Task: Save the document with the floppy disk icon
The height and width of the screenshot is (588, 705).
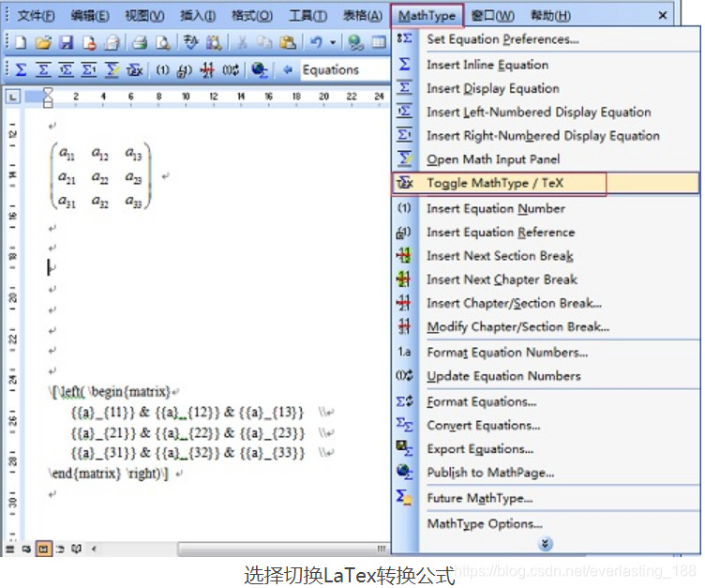Action: pyautogui.click(x=67, y=43)
